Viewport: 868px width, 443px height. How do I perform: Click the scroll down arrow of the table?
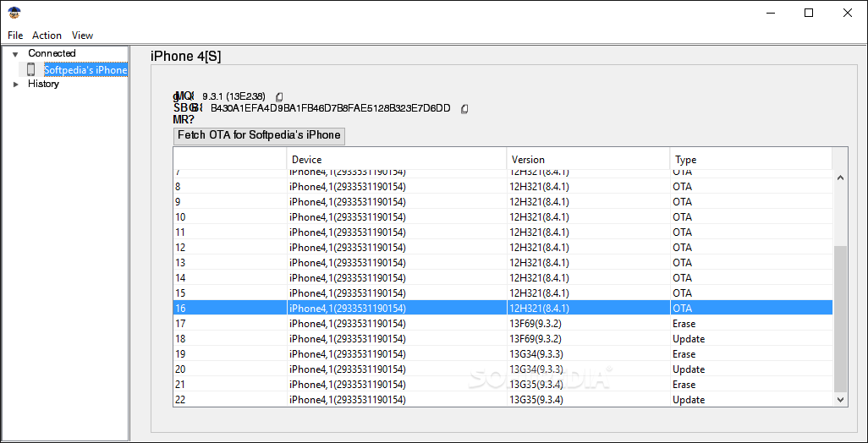coord(841,399)
